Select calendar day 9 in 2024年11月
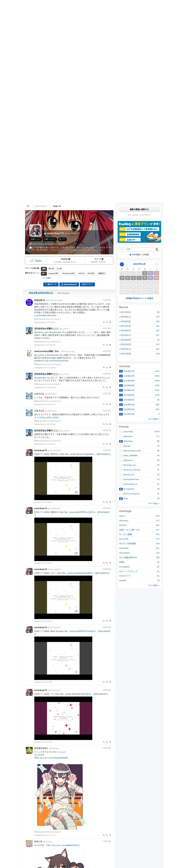 tap(151, 278)
